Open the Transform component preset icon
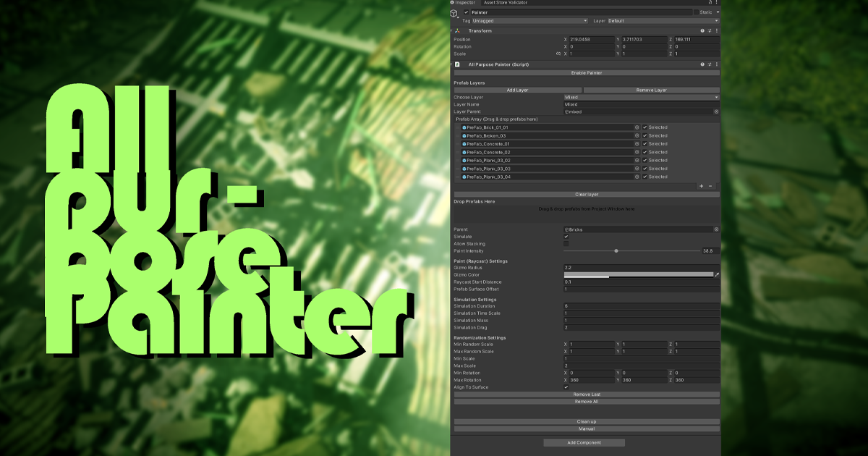The image size is (868, 456). tap(709, 30)
